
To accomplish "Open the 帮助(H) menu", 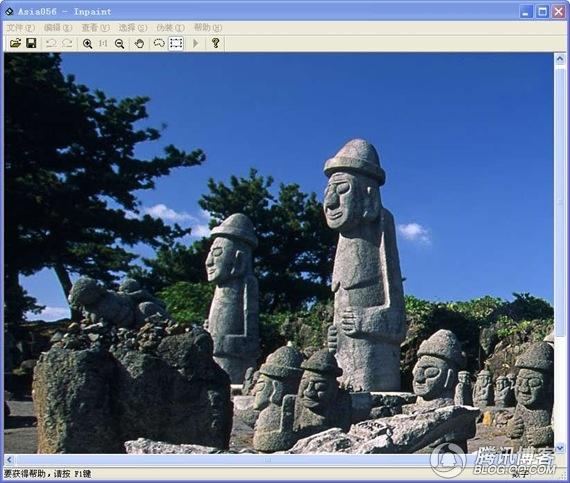I will pyautogui.click(x=208, y=28).
